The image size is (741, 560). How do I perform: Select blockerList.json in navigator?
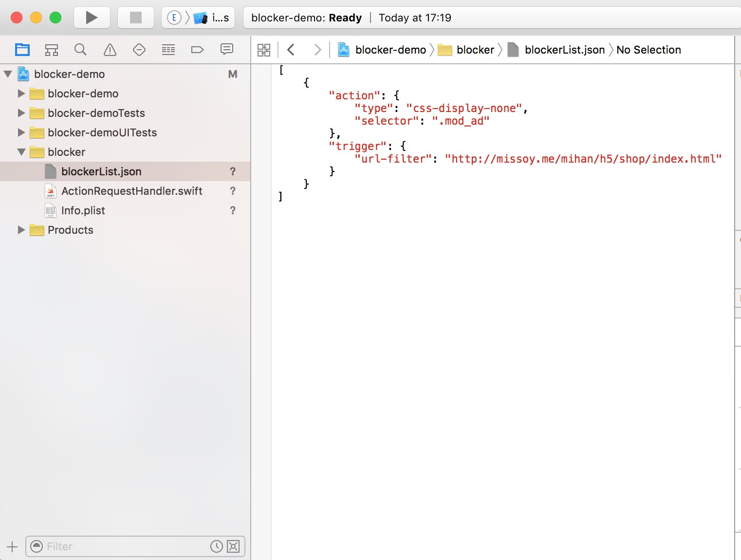pos(125,171)
